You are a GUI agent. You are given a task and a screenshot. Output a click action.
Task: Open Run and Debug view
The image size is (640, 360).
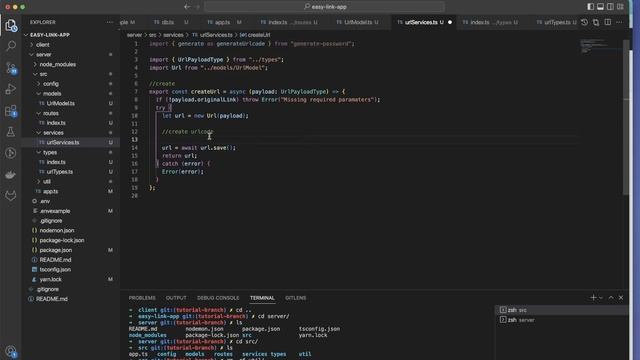point(11,89)
